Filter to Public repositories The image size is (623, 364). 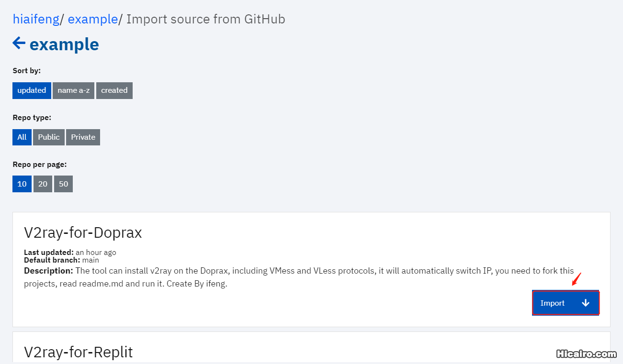(49, 137)
